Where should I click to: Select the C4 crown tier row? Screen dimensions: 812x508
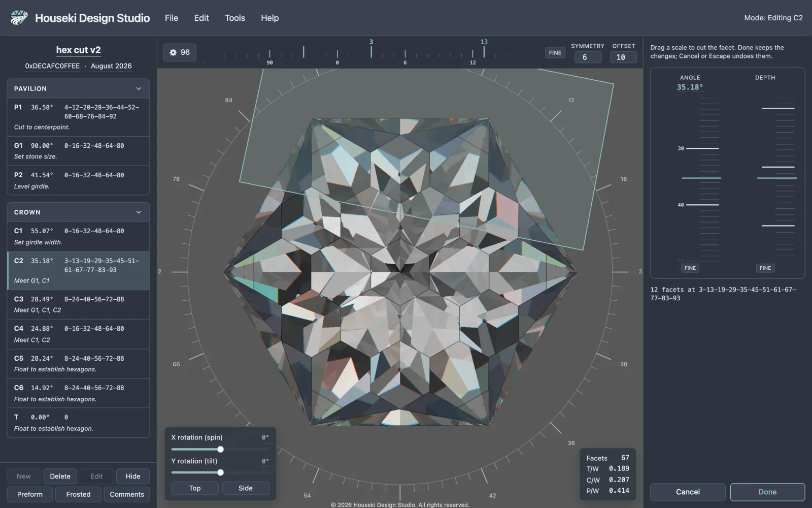point(78,334)
